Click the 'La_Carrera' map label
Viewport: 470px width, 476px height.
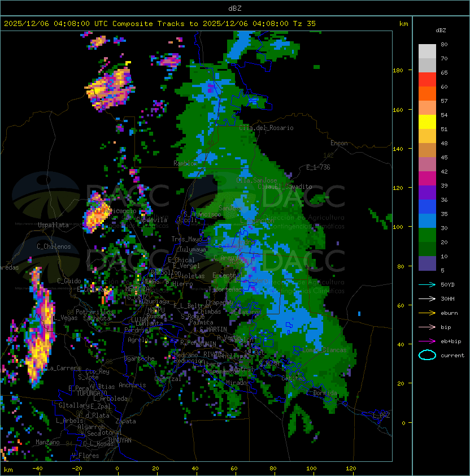(63, 368)
